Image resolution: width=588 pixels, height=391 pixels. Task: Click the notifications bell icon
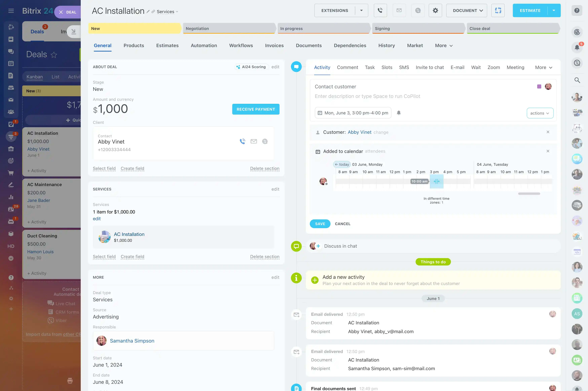tap(577, 47)
